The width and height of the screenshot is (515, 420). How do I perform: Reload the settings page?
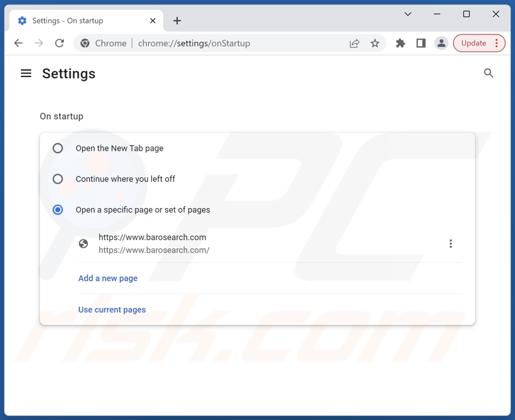(59, 43)
